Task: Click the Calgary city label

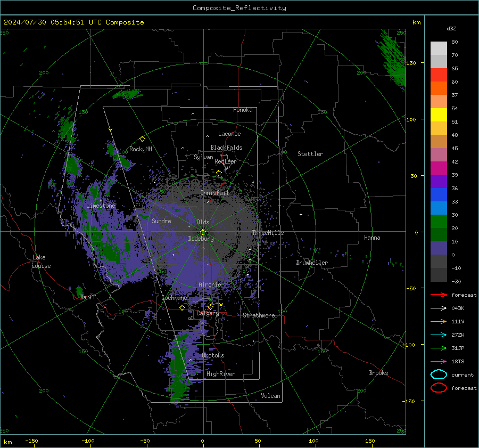Action: tap(208, 313)
